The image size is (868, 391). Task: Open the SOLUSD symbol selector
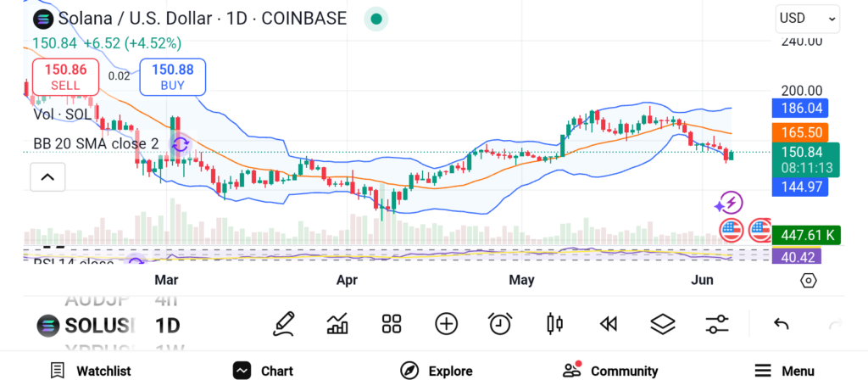(86, 326)
